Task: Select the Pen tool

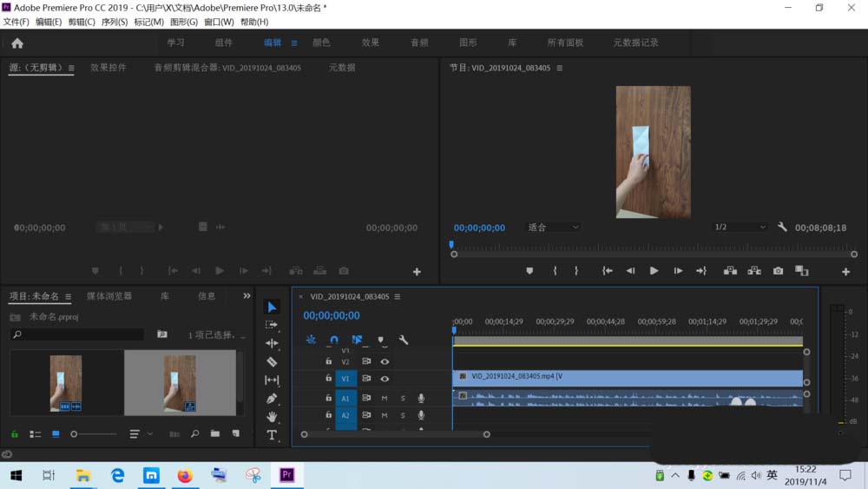Action: [x=272, y=399]
